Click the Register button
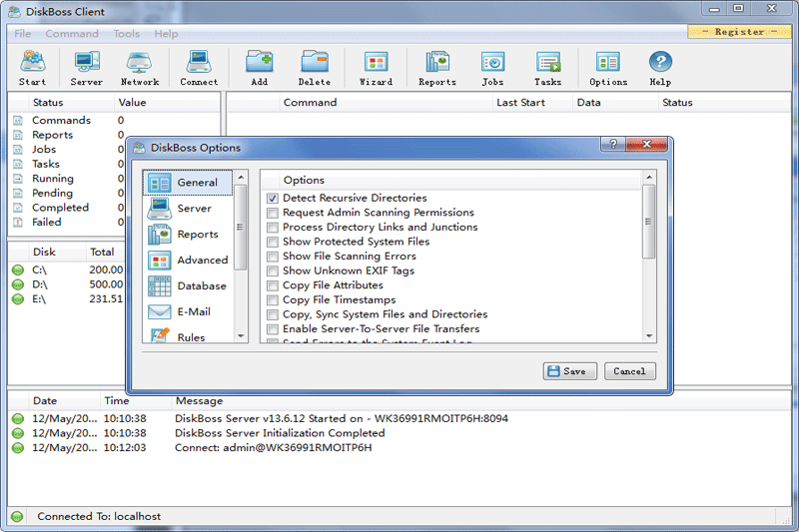This screenshot has width=799, height=532. click(739, 32)
